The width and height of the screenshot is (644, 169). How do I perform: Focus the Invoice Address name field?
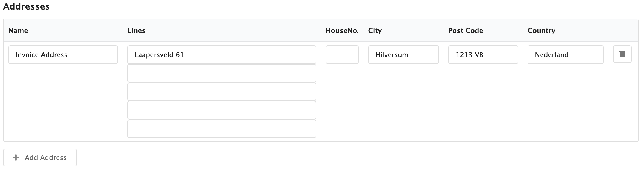pos(63,55)
